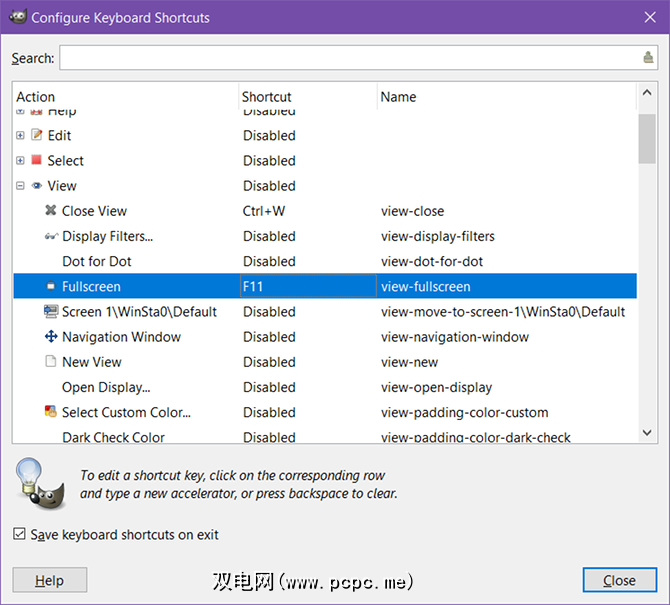Screen dimensions: 670x605
Task: Sort by the Shortcut column header
Action: [308, 97]
